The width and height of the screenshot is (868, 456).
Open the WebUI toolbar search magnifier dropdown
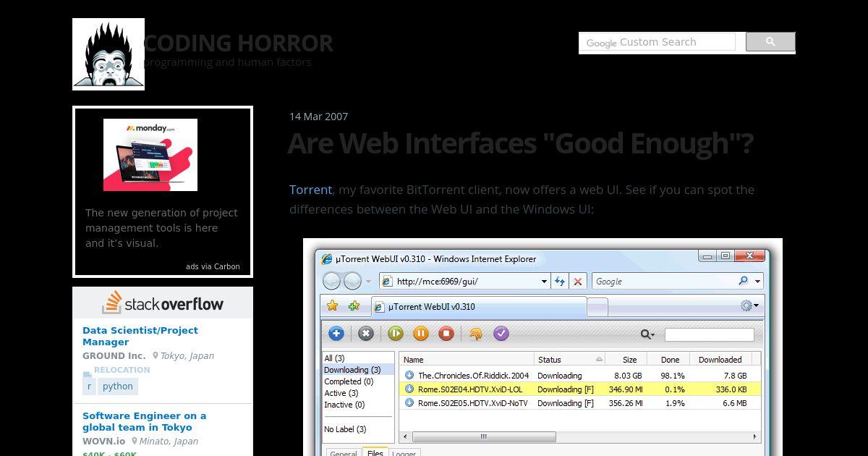pos(648,334)
